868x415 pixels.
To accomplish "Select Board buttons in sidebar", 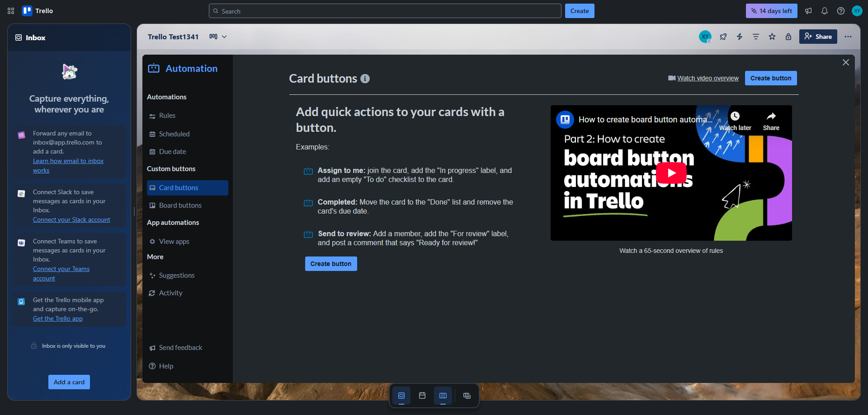I will [x=187, y=205].
